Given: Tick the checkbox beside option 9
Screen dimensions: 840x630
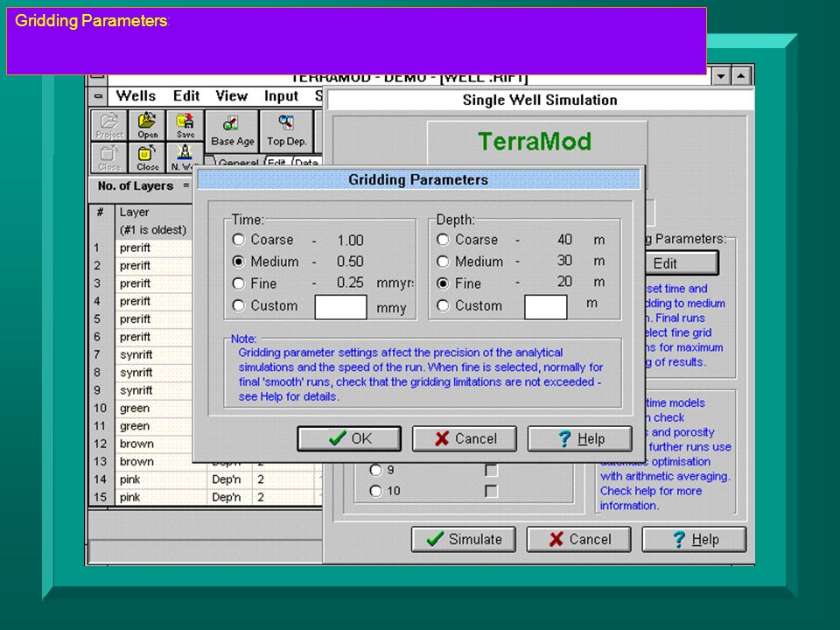Looking at the screenshot, I should point(491,471).
